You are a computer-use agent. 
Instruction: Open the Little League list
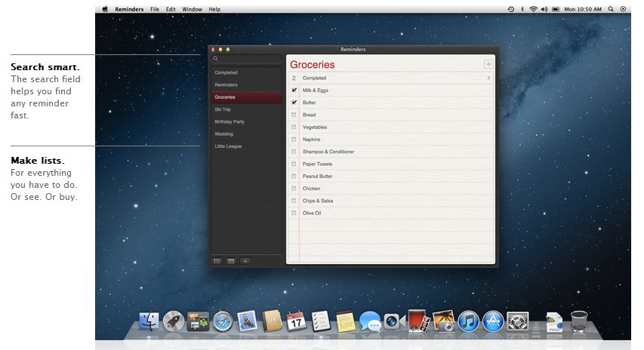pyautogui.click(x=246, y=146)
